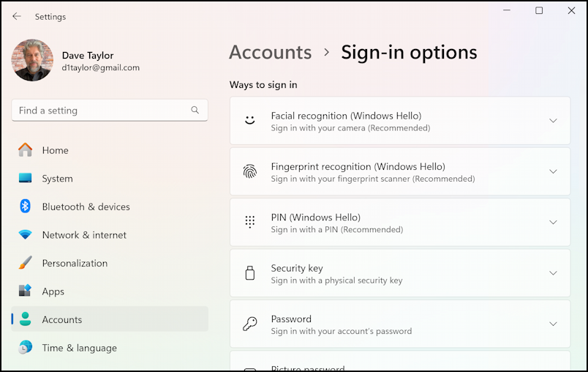Click PIN (Windows Hello) title

316,217
